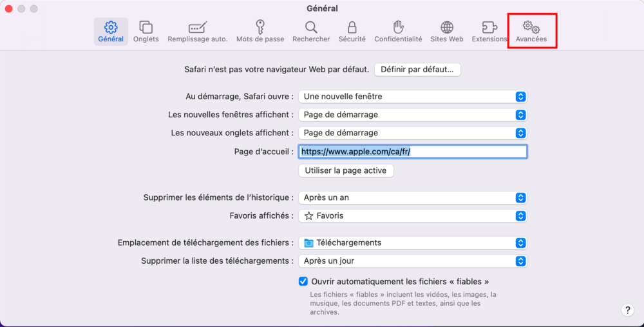Open the Onglets preferences pane
Viewport: 644px width, 327px height.
coord(146,31)
